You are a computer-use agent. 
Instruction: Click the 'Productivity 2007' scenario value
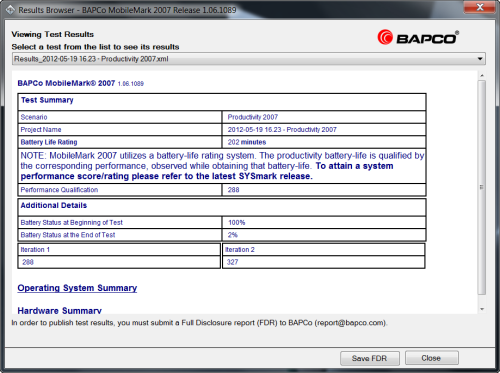253,117
